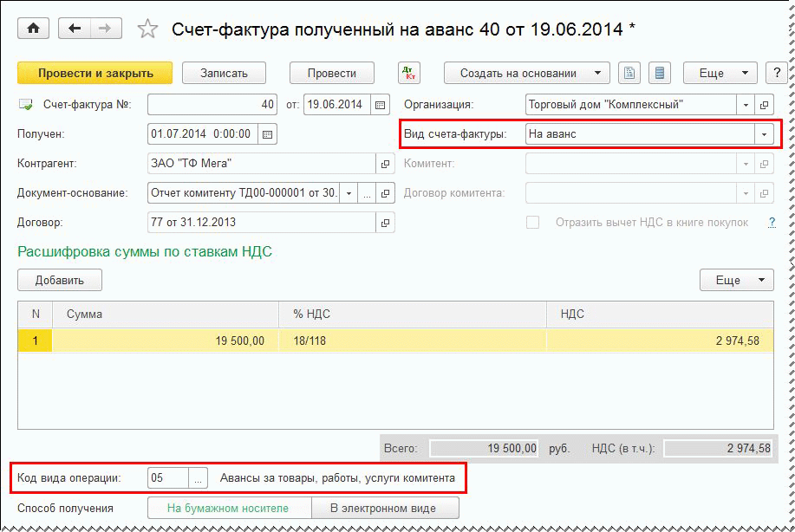Click the Код вида операции field
Screen dimensions: 795x532
[168, 477]
